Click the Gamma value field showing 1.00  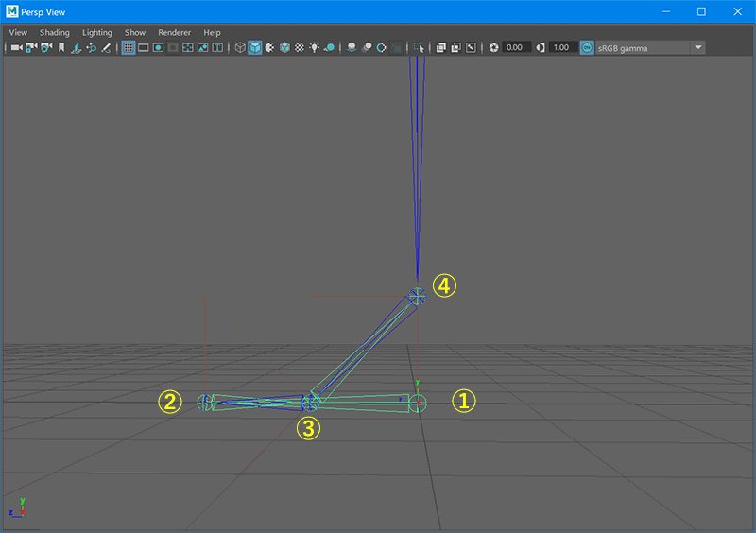[x=562, y=47]
